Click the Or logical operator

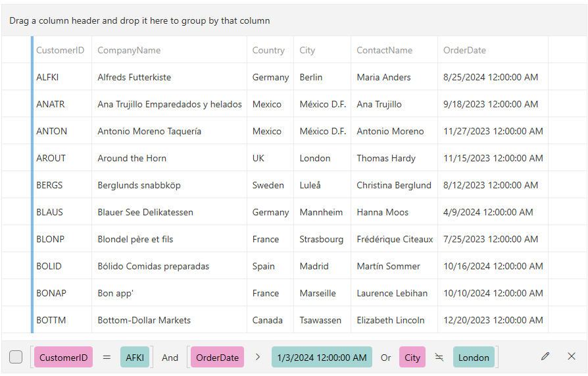point(385,358)
